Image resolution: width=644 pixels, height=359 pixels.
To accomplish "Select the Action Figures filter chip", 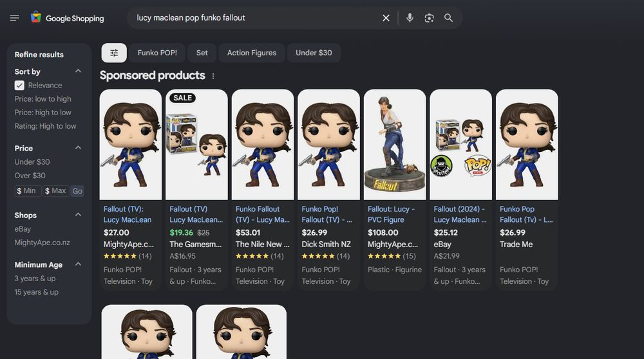I will click(x=251, y=53).
